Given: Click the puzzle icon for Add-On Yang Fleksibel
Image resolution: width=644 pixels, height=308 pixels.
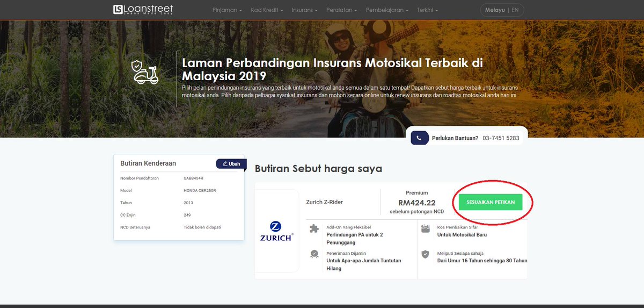Looking at the screenshot, I should [x=314, y=228].
